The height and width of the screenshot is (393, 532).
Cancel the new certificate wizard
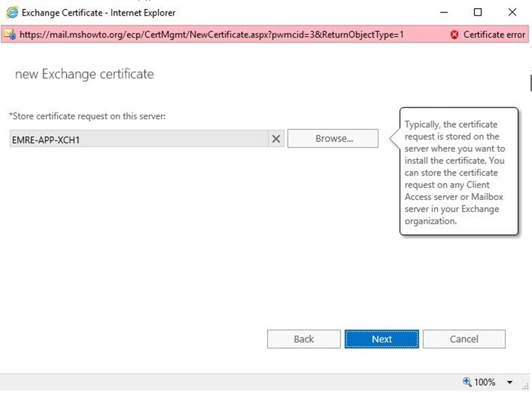464,339
